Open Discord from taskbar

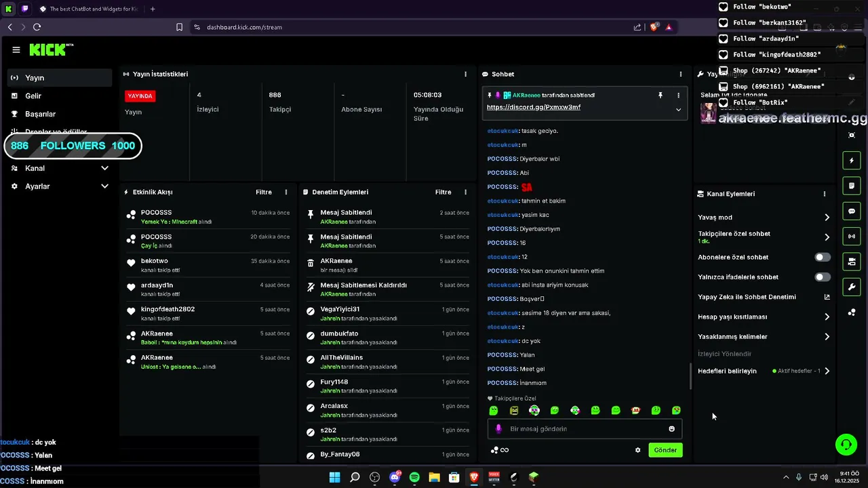coord(395,477)
